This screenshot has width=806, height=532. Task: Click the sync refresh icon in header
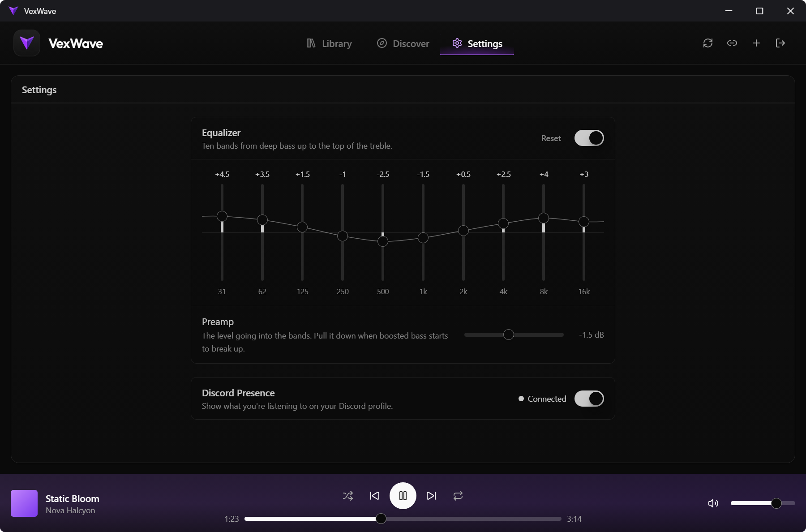point(708,43)
